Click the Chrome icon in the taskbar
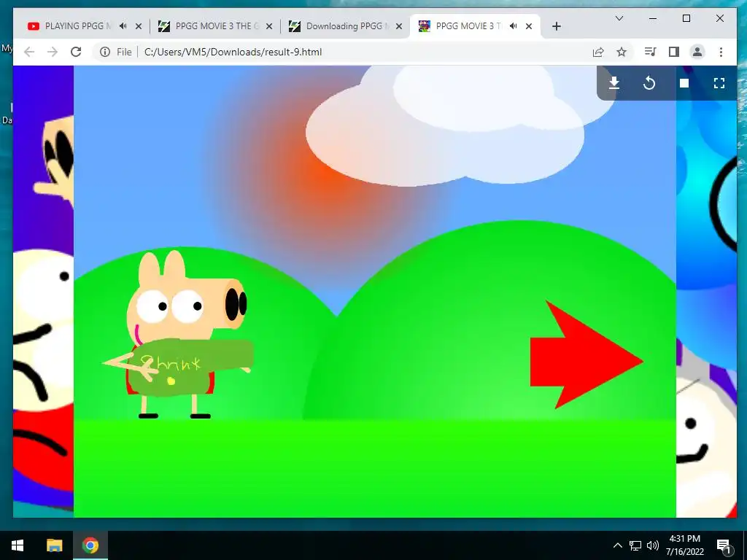Screen dimensions: 747x560 [x=90, y=545]
